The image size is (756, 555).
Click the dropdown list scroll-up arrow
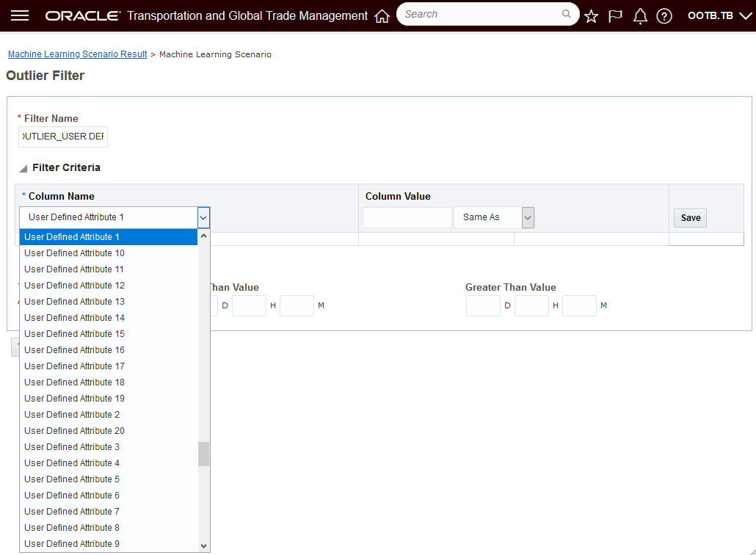(203, 236)
